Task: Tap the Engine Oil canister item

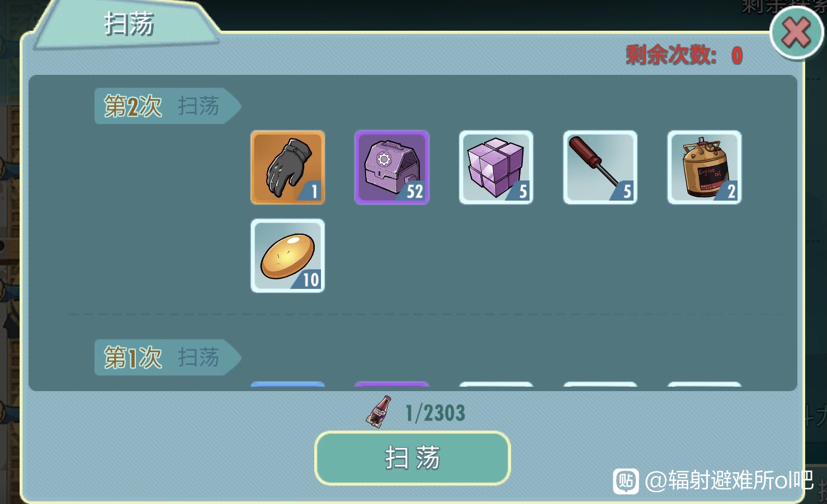Action: [x=704, y=167]
